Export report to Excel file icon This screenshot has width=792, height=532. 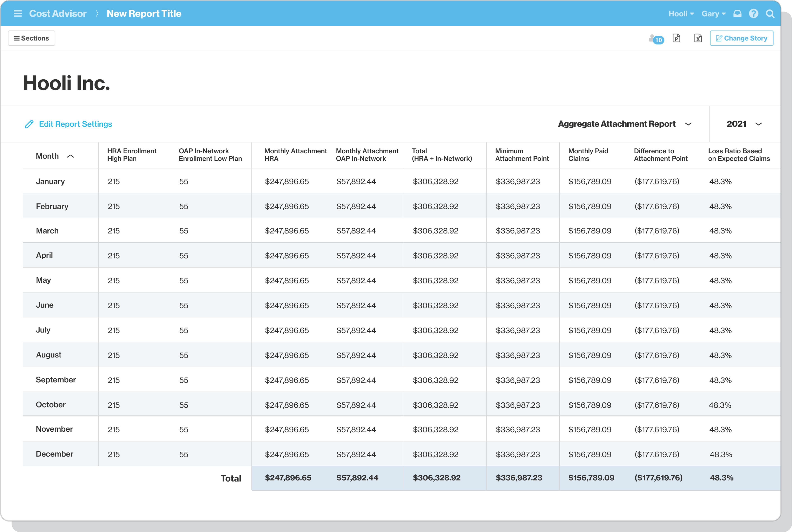click(x=698, y=38)
